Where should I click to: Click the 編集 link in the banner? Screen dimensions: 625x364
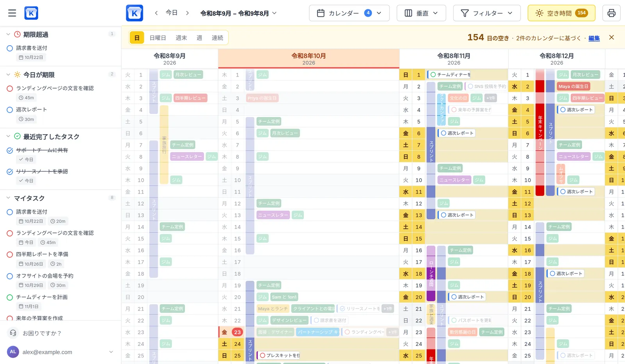coord(594,38)
